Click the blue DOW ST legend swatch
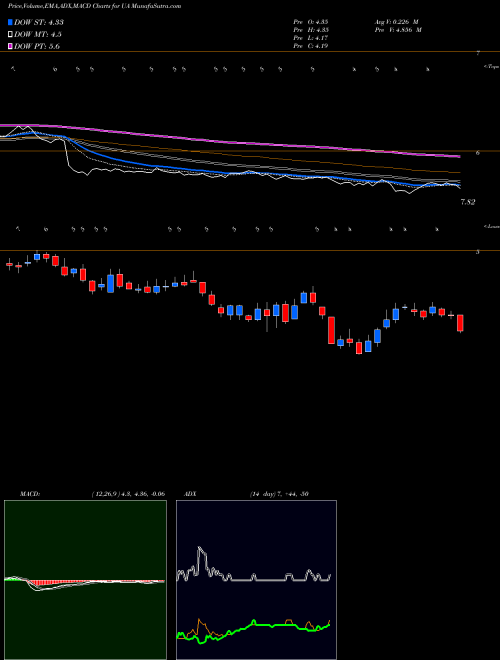Viewport: 500px width, 660px height. [10, 22]
